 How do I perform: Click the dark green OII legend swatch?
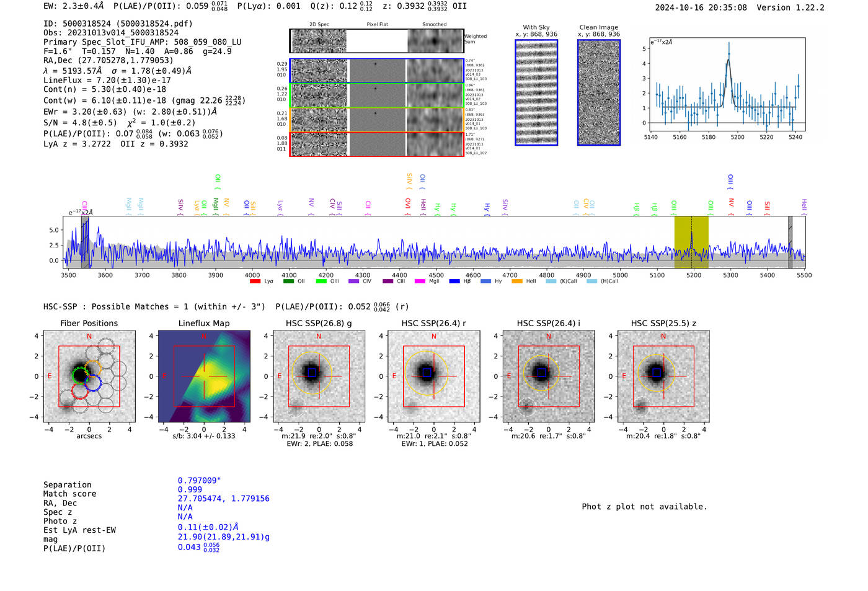click(x=288, y=282)
